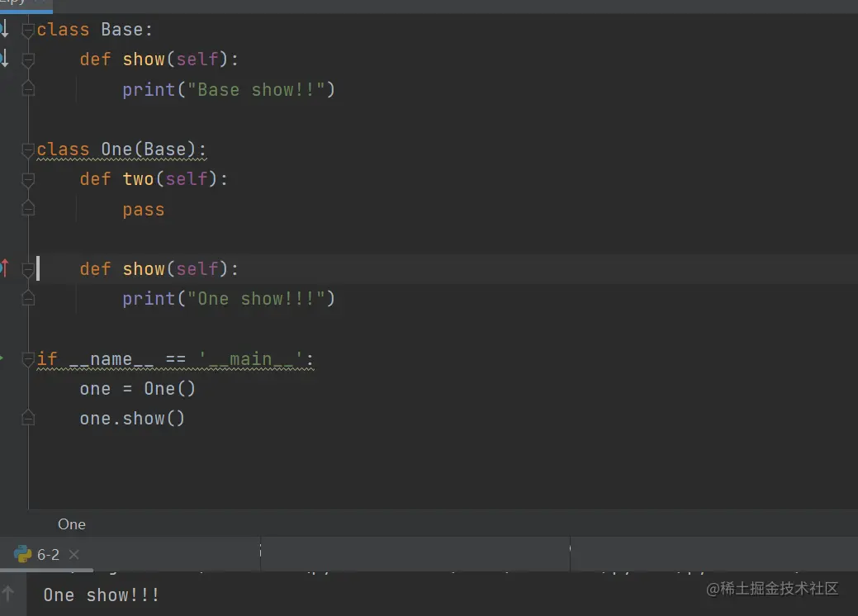Click overridden-method gutter icon beside Base show
This screenshot has width=858, height=616.
4,58
